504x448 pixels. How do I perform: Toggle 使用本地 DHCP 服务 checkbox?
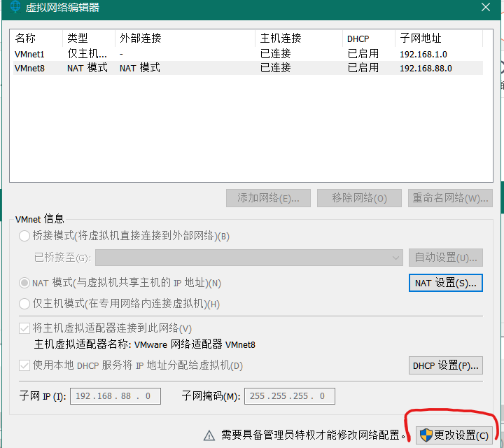tap(24, 365)
